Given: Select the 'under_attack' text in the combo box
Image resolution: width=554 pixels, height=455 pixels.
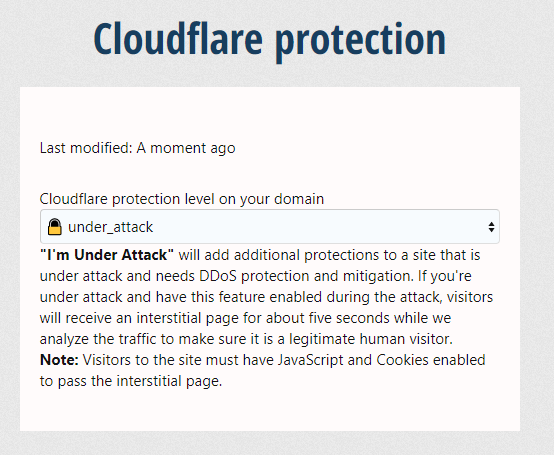Looking at the screenshot, I should pyautogui.click(x=111, y=227).
